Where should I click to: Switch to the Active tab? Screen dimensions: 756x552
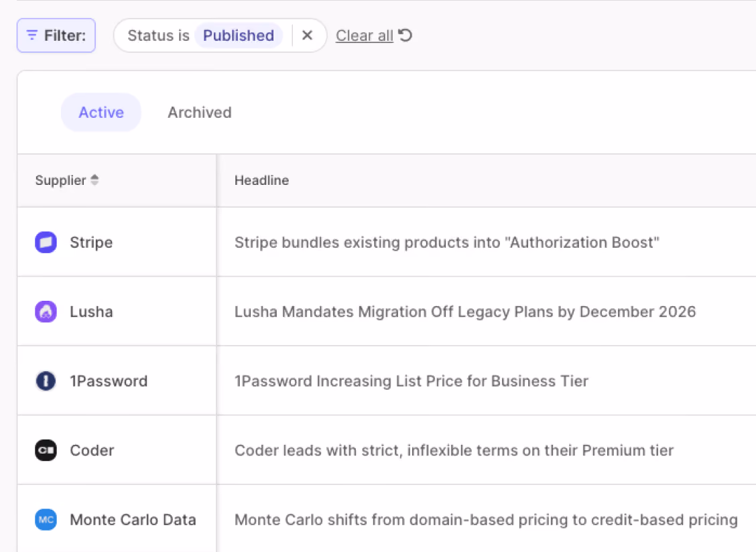[x=101, y=113]
